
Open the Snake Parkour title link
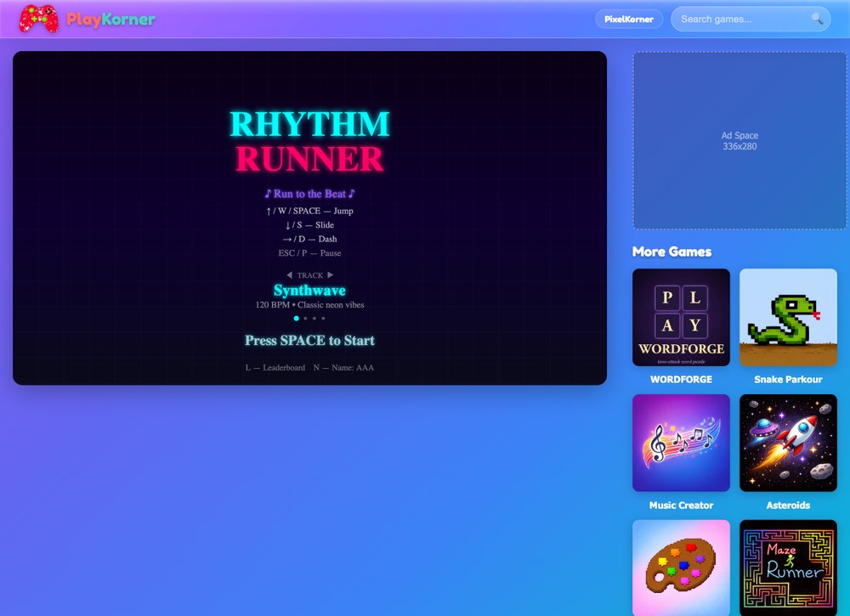point(788,379)
